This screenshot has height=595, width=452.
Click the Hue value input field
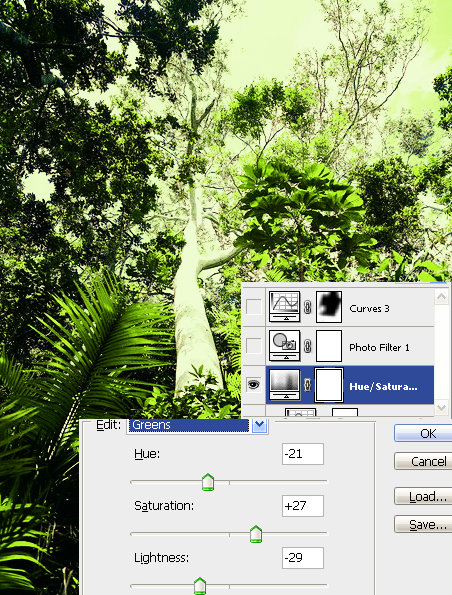click(303, 454)
